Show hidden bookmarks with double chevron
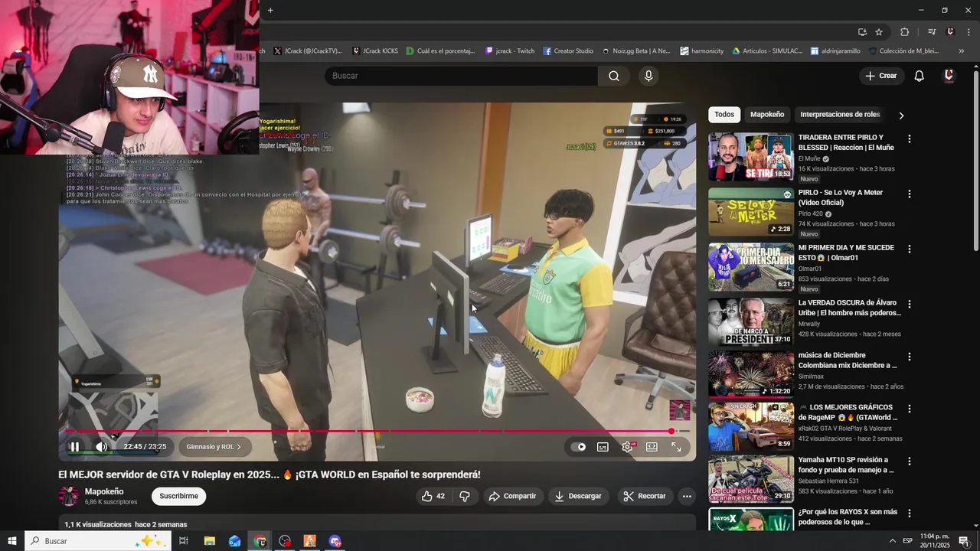The width and height of the screenshot is (980, 551). point(961,51)
